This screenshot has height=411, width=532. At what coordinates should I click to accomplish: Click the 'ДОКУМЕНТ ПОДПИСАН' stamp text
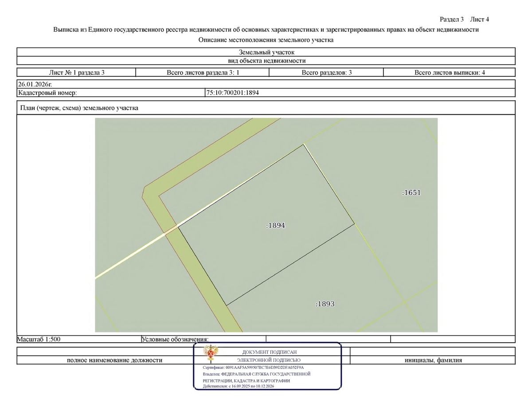[269, 352]
